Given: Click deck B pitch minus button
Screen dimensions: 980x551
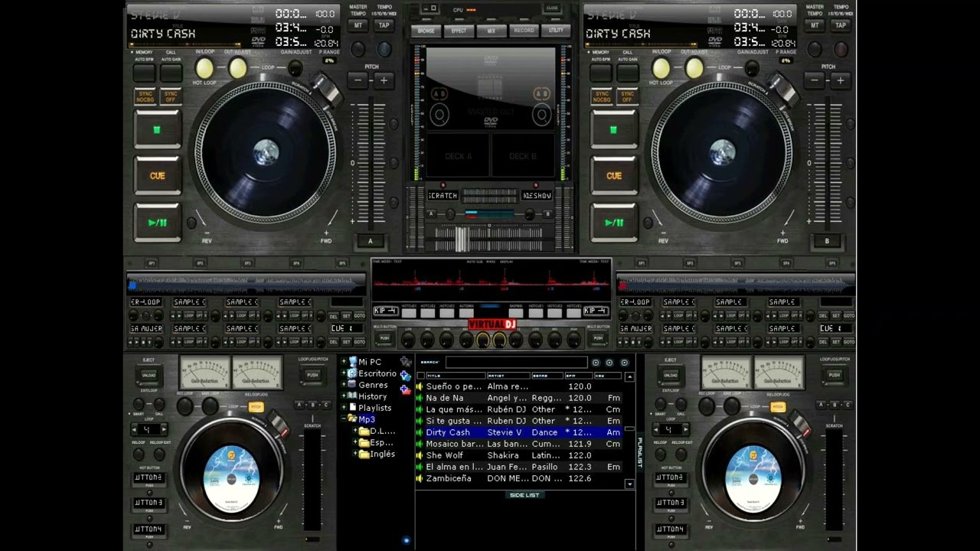Looking at the screenshot, I should (815, 80).
